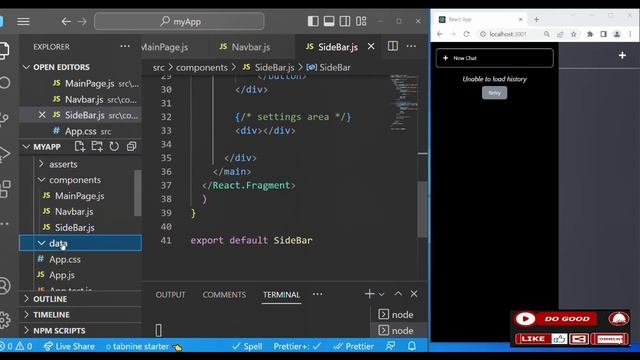Toggle Spell checker in status bar
The width and height of the screenshot is (640, 360).
coord(247,347)
